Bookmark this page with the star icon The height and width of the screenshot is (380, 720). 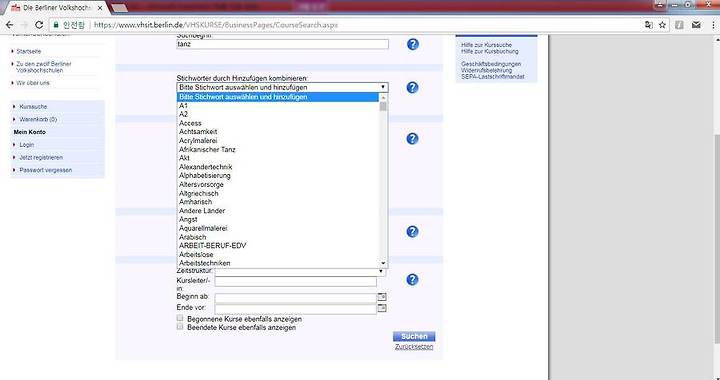click(x=662, y=25)
